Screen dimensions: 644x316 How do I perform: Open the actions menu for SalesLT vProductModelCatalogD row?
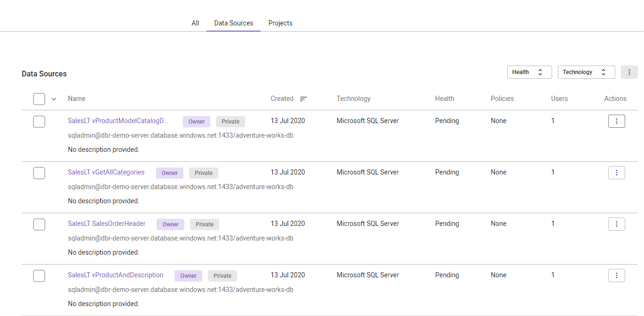617,121
